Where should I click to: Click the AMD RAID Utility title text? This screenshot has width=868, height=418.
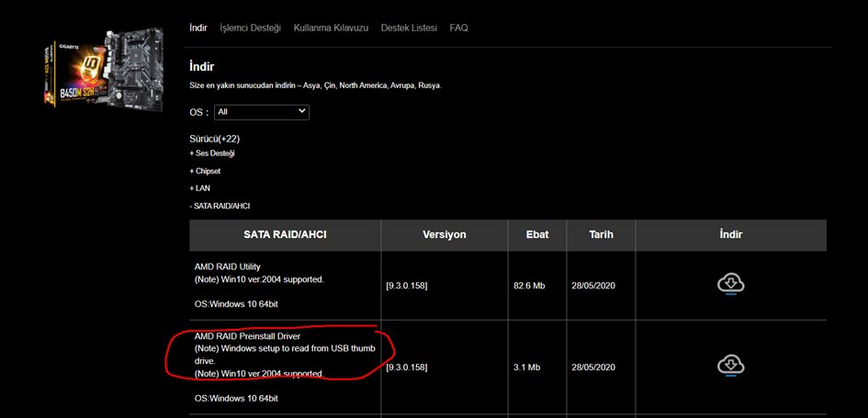[228, 266]
